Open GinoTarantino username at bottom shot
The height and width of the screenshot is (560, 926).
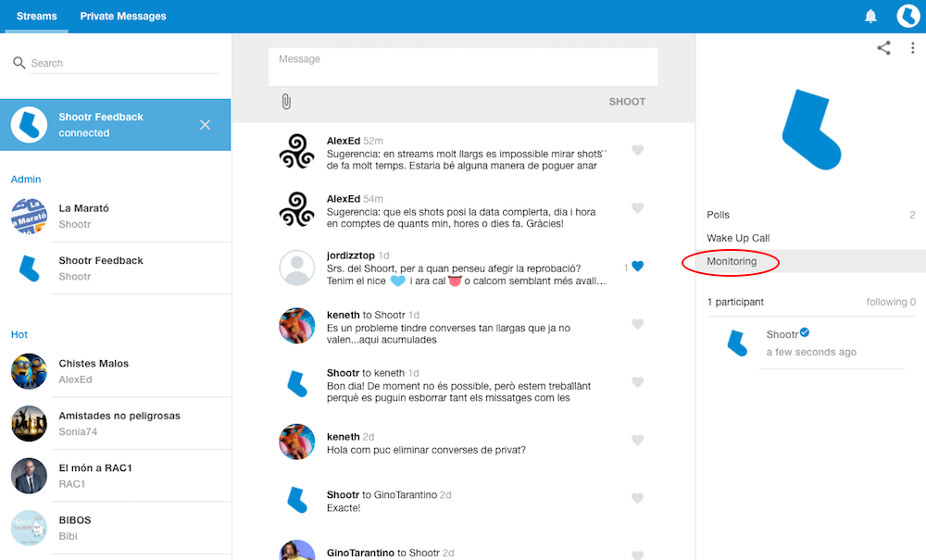(x=360, y=553)
